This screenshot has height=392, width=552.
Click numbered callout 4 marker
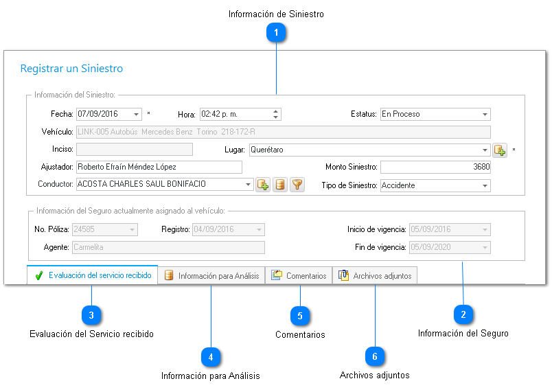point(211,357)
